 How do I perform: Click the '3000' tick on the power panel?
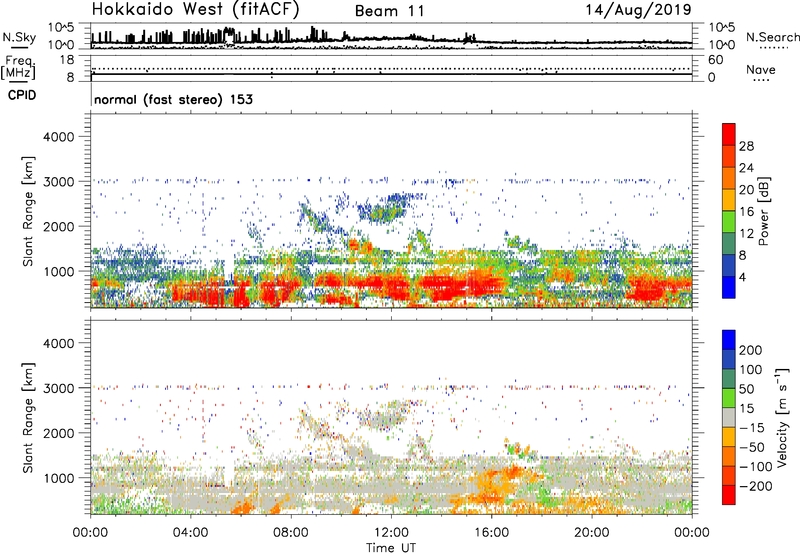tap(59, 182)
